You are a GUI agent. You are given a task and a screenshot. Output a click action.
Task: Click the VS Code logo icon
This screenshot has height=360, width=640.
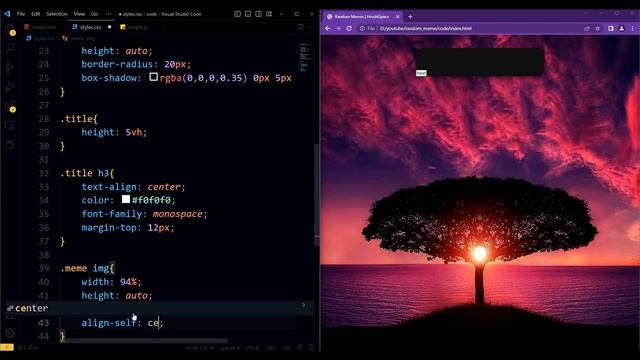7,14
